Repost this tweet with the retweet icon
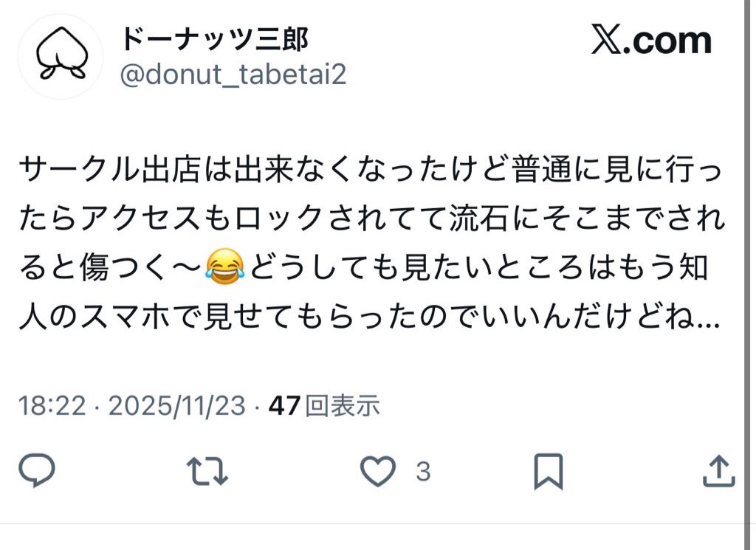756x550 pixels. click(207, 471)
